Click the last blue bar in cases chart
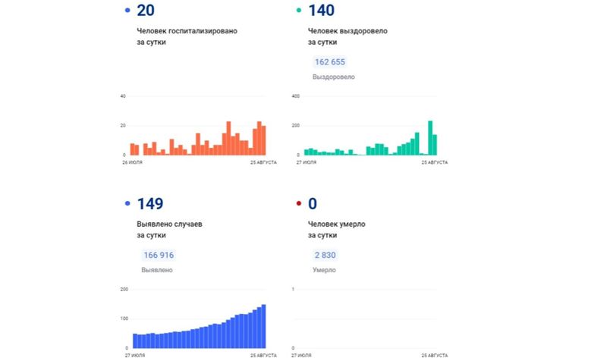 pos(263,327)
